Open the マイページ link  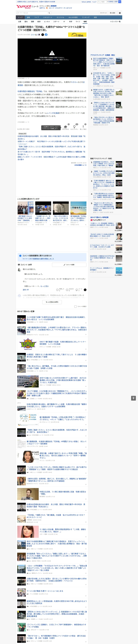(103, 13)
